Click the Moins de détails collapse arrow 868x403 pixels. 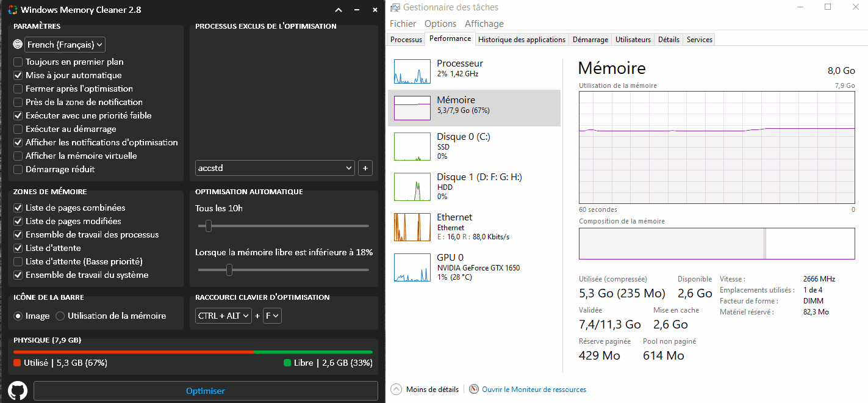click(x=396, y=390)
